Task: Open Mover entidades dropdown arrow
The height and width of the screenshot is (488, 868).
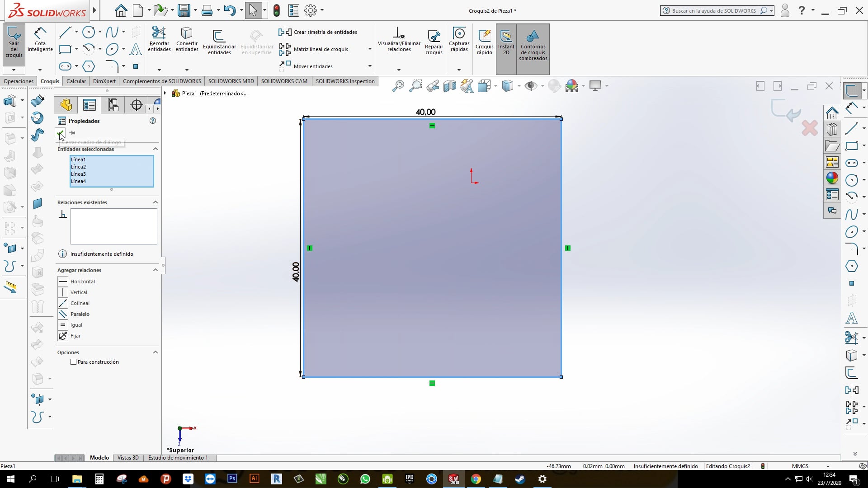Action: point(370,66)
